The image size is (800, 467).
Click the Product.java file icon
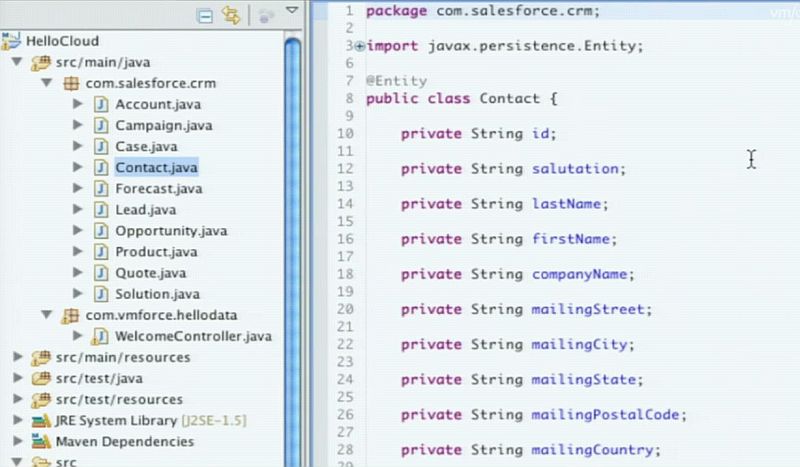click(x=101, y=252)
